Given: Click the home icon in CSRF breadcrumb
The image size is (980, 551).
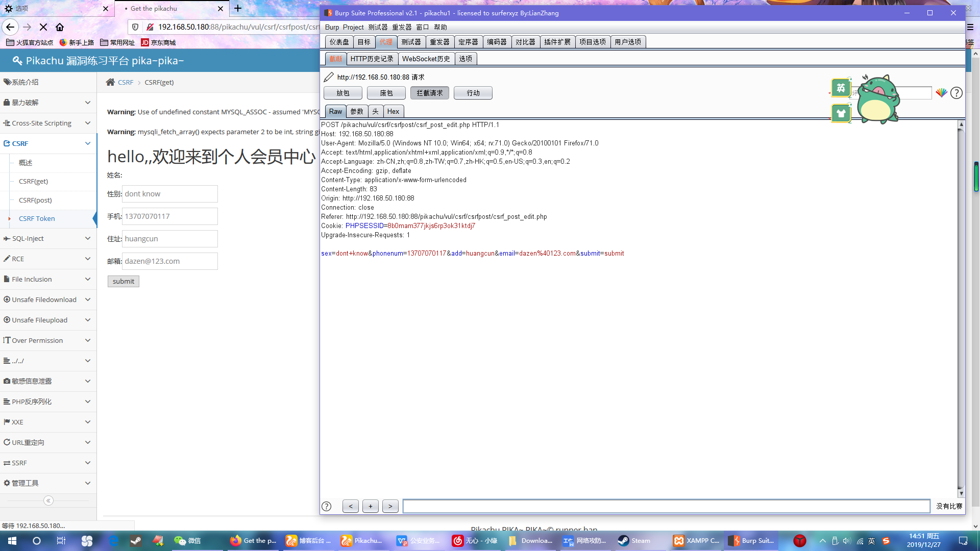Looking at the screenshot, I should click(110, 82).
